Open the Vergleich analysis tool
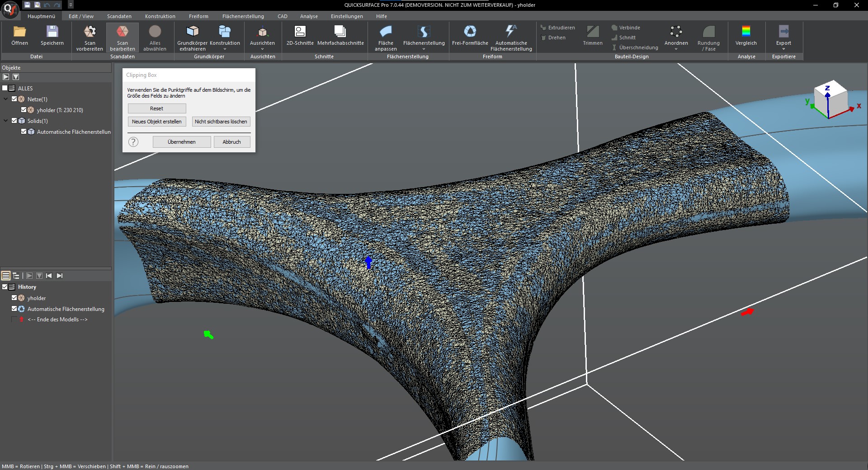The height and width of the screenshot is (470, 868). click(745, 32)
